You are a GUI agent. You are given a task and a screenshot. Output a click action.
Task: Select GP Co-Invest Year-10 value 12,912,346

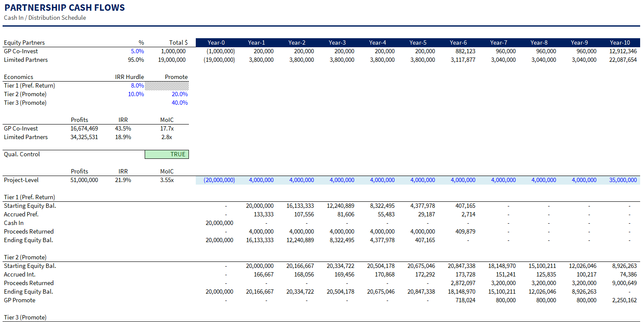pos(623,51)
